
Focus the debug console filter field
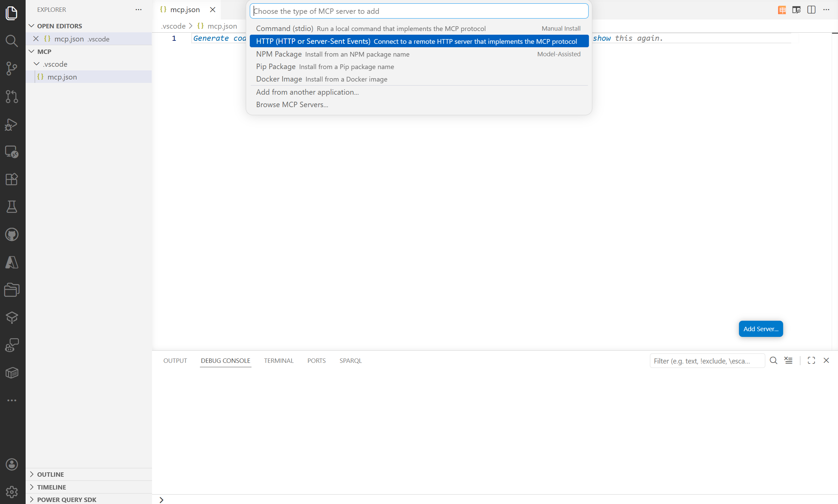pos(707,361)
